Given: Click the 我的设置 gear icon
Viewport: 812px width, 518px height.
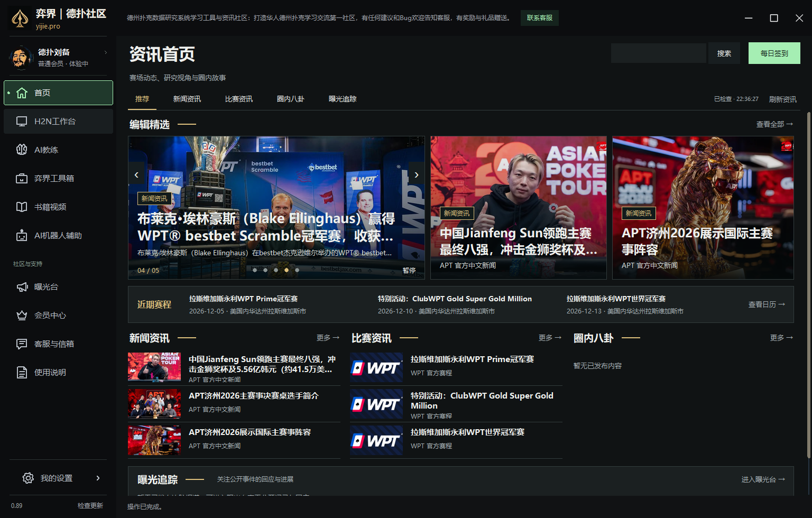Looking at the screenshot, I should pos(28,478).
